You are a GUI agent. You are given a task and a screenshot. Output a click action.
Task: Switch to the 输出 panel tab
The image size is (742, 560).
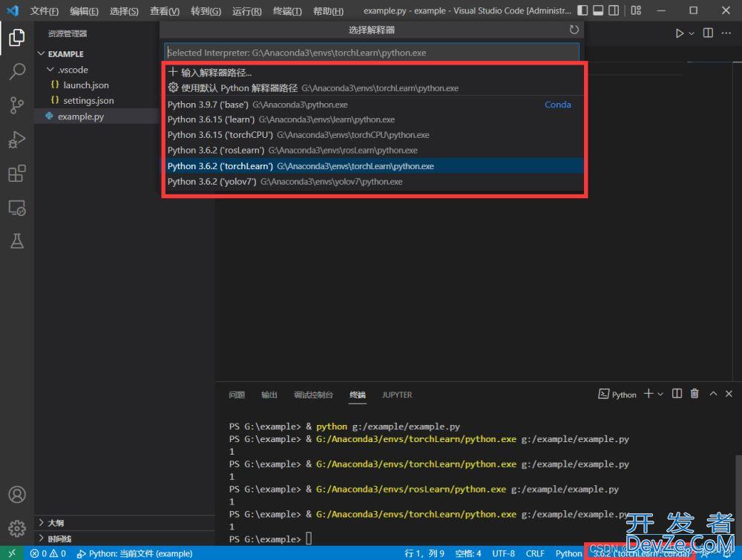tap(269, 395)
